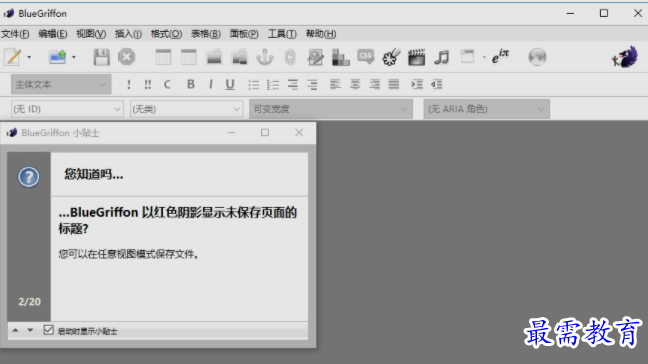Viewport: 648px width, 364px height.
Task: Insert a table using first table icon
Action: (x=163, y=57)
